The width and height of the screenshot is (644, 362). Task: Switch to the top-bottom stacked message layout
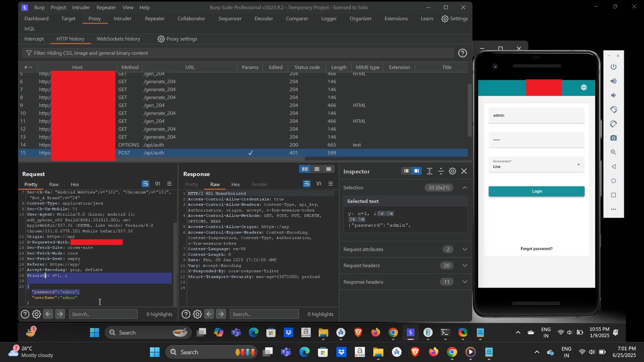point(317,169)
